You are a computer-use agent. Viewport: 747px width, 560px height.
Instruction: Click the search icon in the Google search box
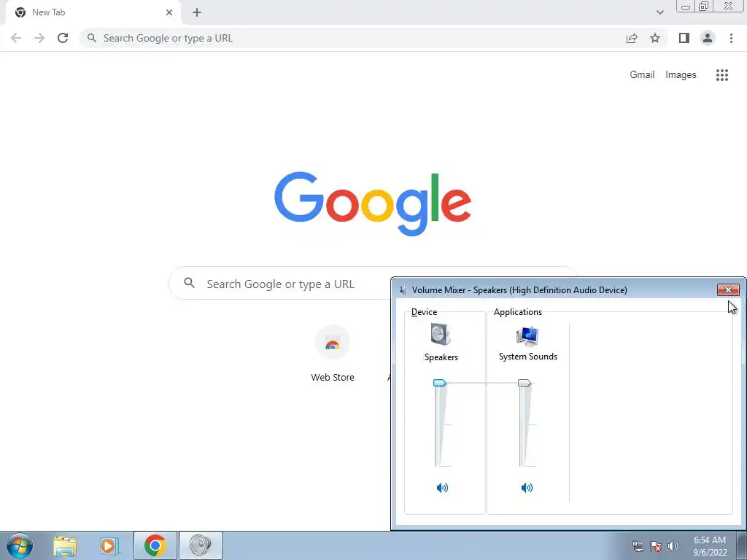tap(189, 283)
